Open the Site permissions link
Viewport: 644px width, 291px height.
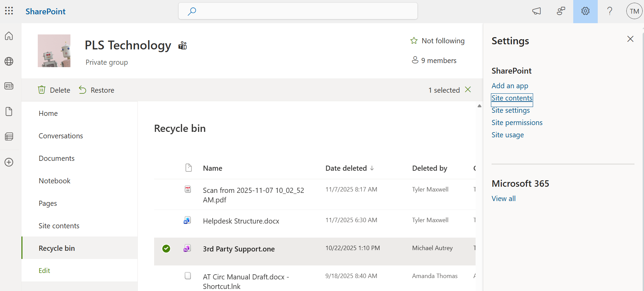[517, 123]
